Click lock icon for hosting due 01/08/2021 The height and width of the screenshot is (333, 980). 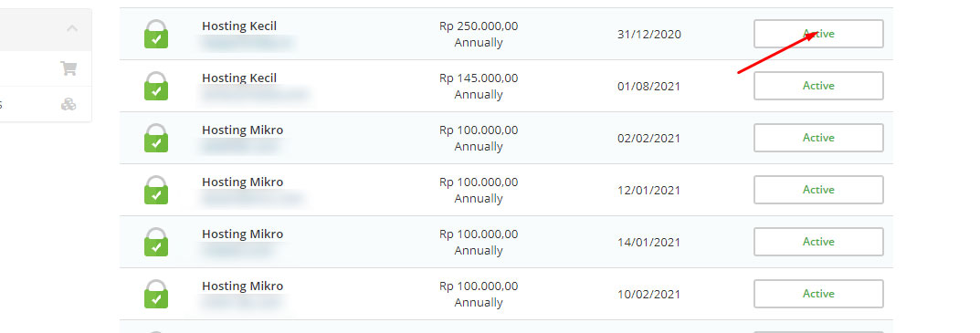pos(156,86)
